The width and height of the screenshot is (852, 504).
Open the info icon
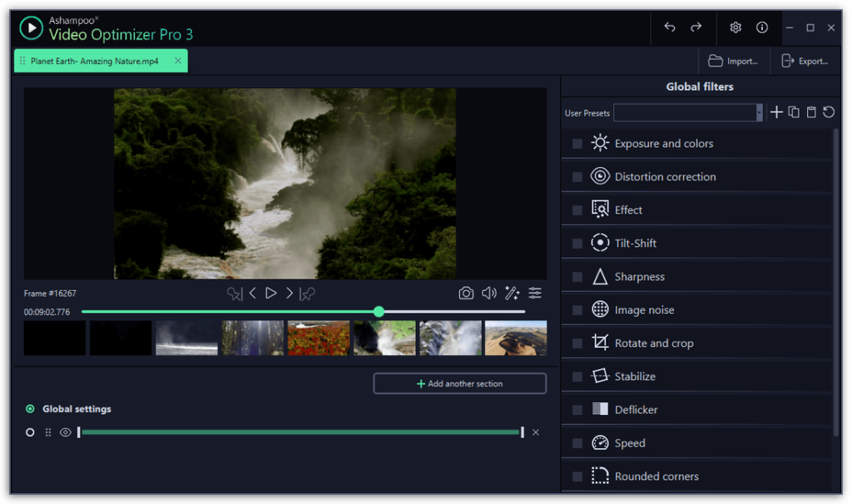[x=762, y=27]
